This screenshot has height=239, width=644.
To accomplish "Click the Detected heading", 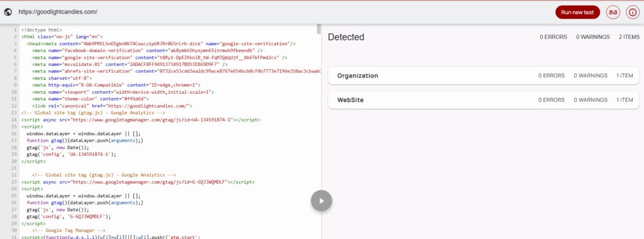I will pos(346,37).
